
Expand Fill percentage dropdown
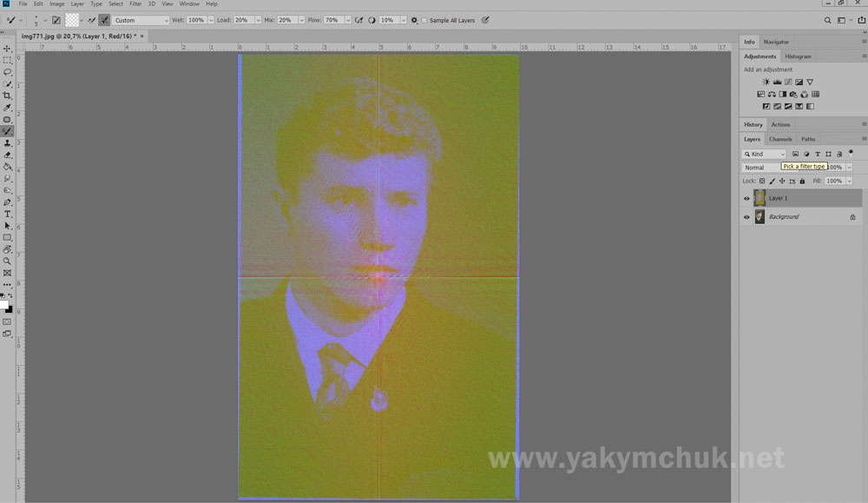[849, 182]
